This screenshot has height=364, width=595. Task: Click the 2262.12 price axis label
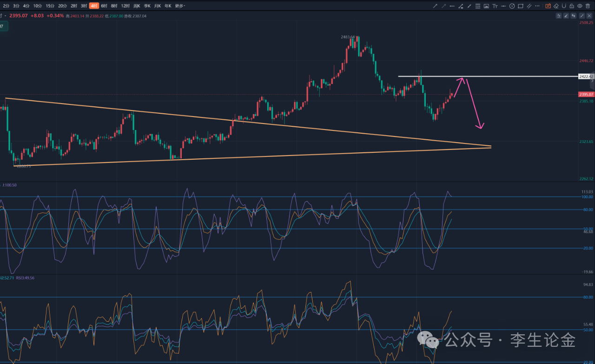(587, 179)
